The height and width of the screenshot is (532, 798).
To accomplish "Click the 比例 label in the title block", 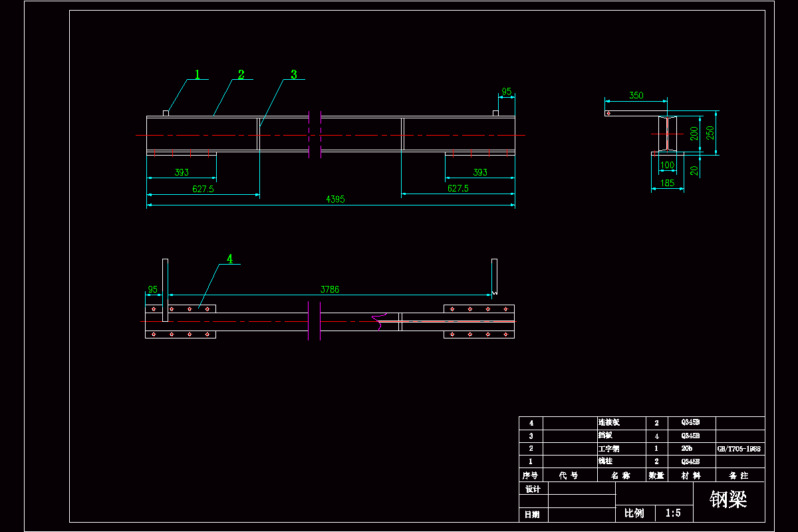I will (x=634, y=513).
